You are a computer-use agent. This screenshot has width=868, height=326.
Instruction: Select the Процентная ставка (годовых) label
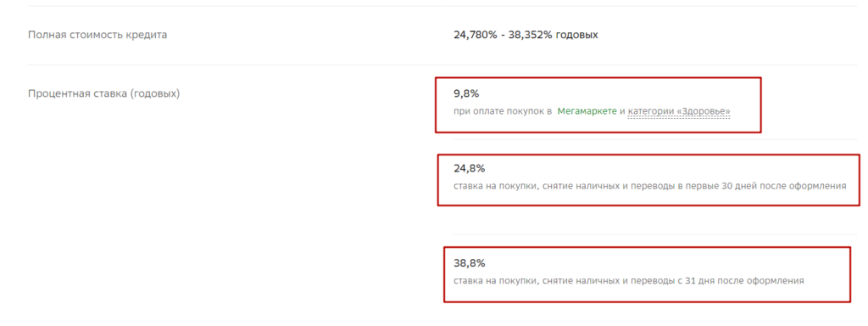click(104, 93)
